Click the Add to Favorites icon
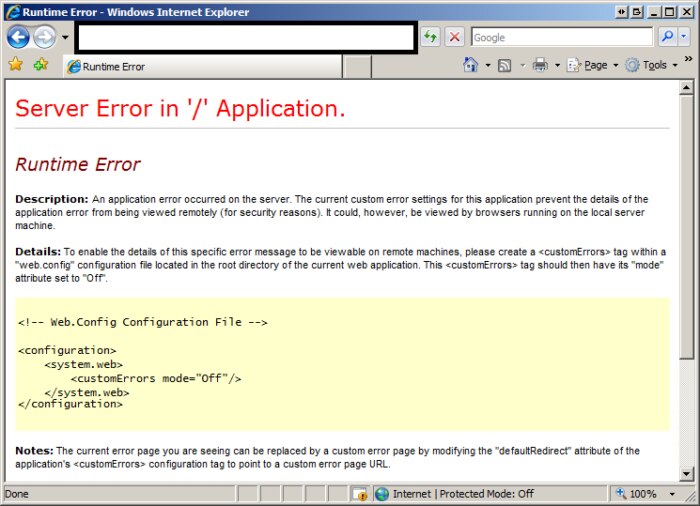700x506 pixels. (x=40, y=65)
